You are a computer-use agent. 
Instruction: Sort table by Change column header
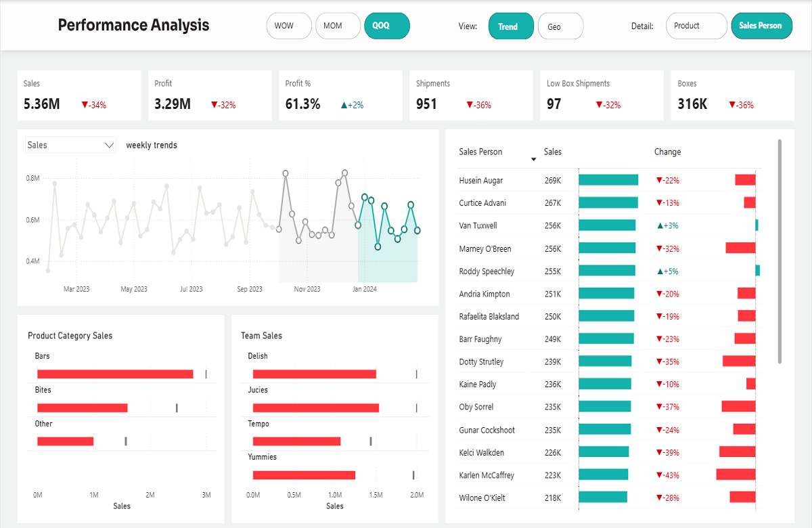[667, 152]
